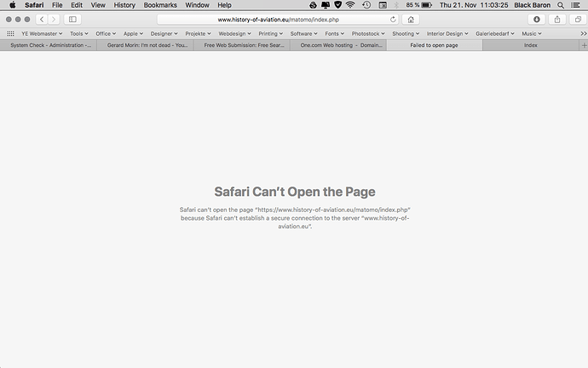Add a new tab with the plus button
Image resolution: width=588 pixels, height=368 pixels.
point(584,45)
